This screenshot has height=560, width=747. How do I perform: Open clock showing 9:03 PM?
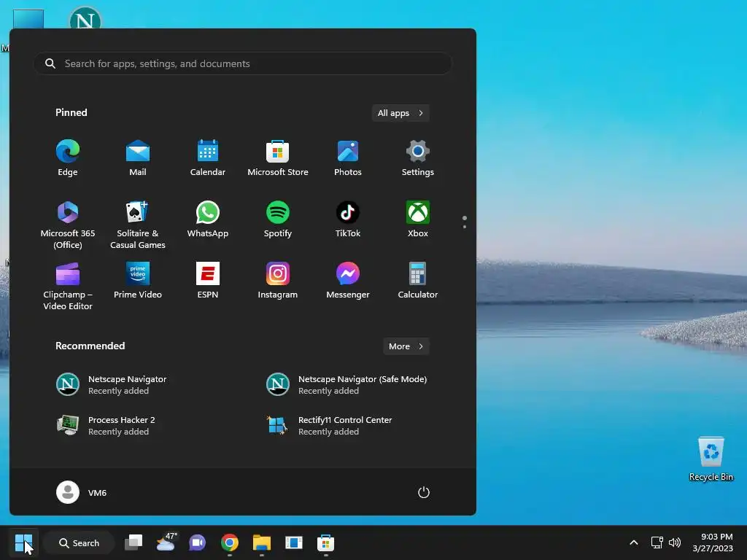pyautogui.click(x=713, y=542)
